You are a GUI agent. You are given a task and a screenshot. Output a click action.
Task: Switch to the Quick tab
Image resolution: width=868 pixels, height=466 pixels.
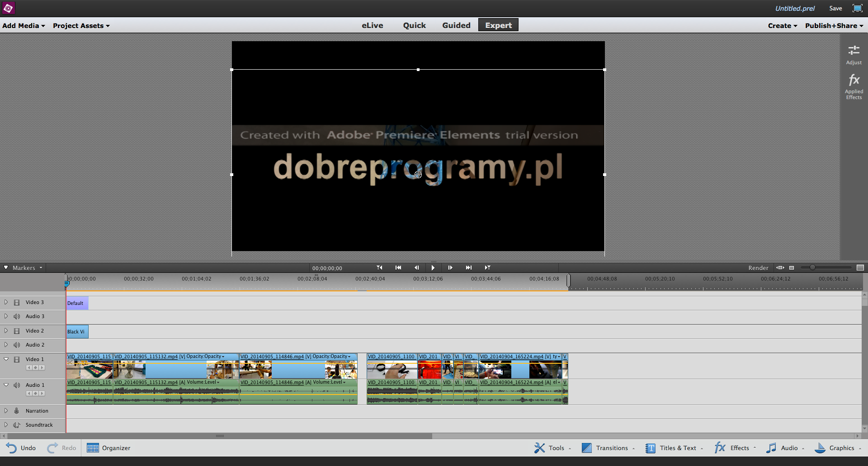[x=415, y=25]
